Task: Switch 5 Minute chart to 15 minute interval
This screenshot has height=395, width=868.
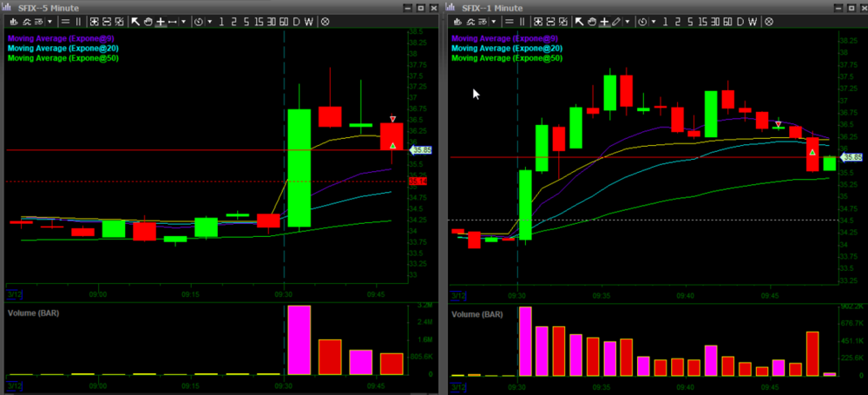Action: coord(259,22)
